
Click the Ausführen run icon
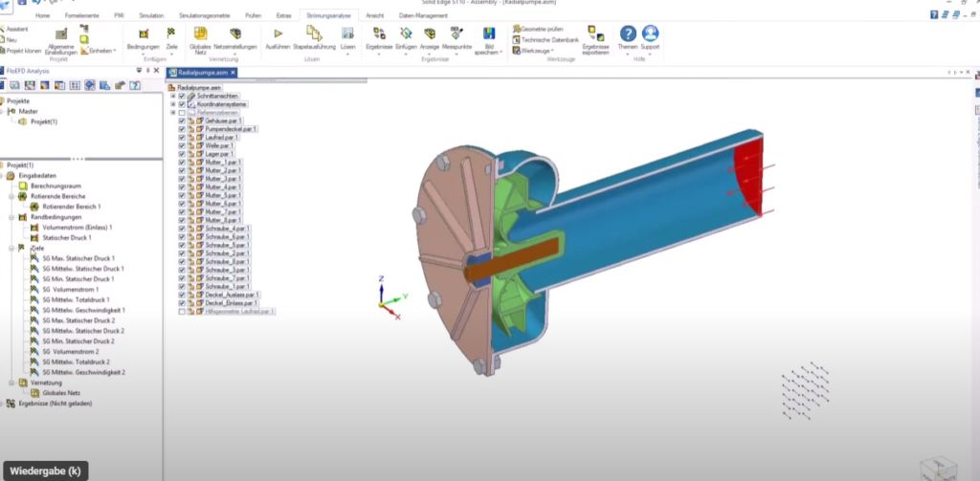277,34
